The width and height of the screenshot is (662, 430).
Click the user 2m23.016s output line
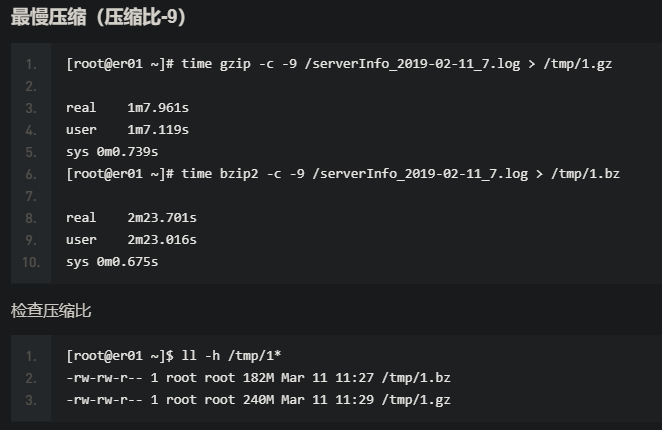coord(131,239)
